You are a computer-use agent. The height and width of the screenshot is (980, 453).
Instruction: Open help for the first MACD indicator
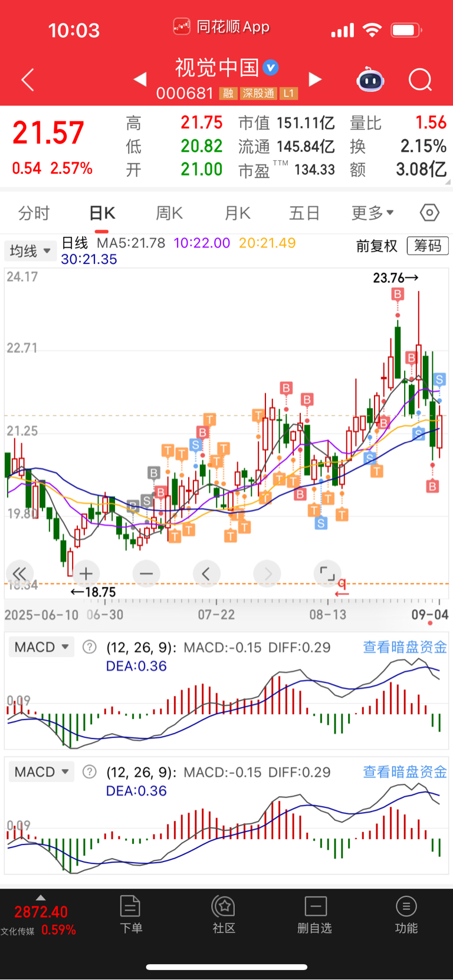pos(89,647)
